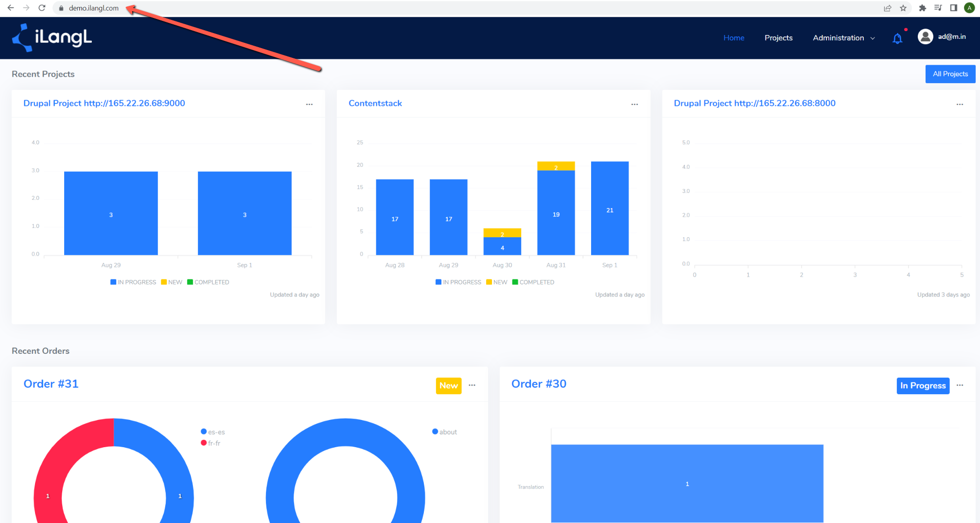Expand the Administration dropdown chevron
The width and height of the screenshot is (980, 523).
873,38
